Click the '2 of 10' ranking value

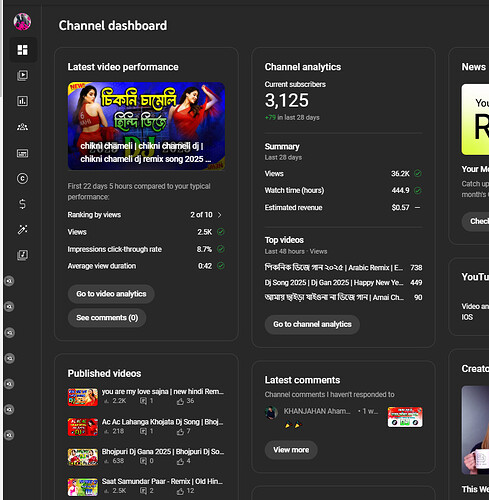pos(201,215)
